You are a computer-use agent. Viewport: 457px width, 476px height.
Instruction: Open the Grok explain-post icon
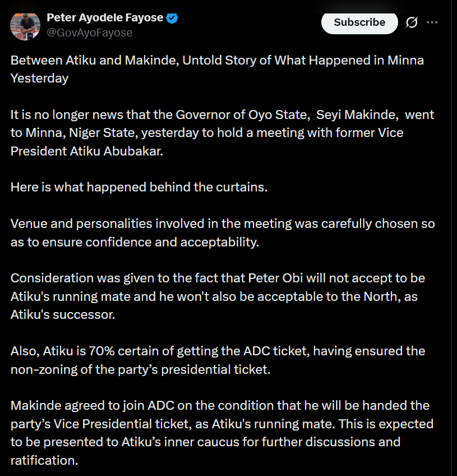click(x=412, y=22)
